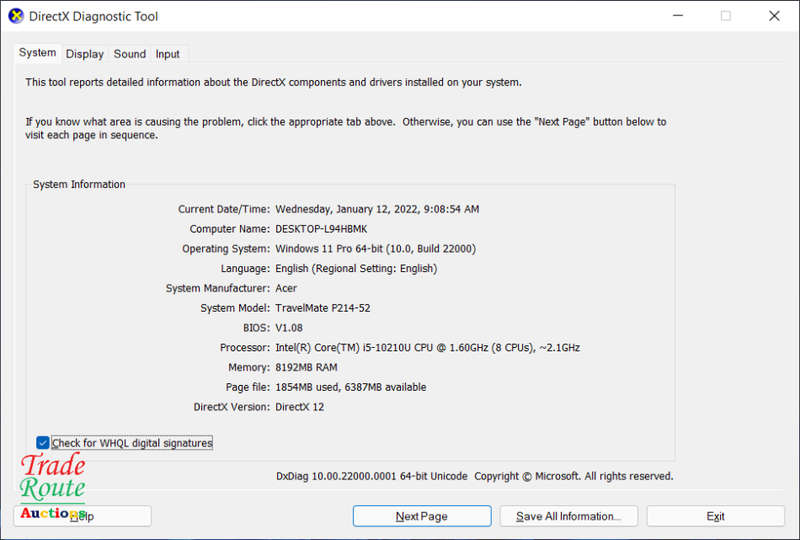Image resolution: width=800 pixels, height=540 pixels.
Task: Click the DirectX icon in title bar
Action: click(16, 16)
